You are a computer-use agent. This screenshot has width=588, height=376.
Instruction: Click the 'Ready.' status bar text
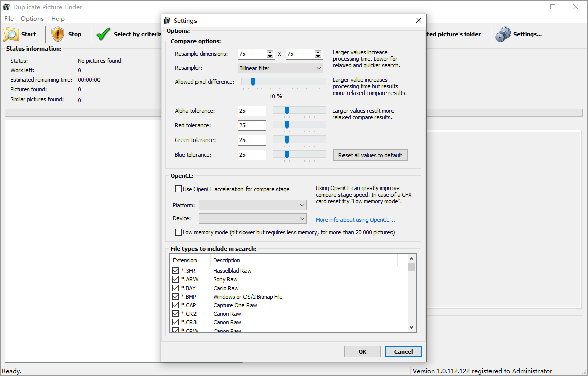pos(11,371)
